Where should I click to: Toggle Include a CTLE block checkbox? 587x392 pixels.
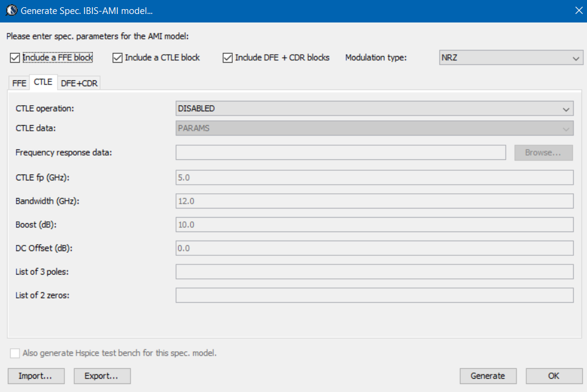(x=118, y=58)
